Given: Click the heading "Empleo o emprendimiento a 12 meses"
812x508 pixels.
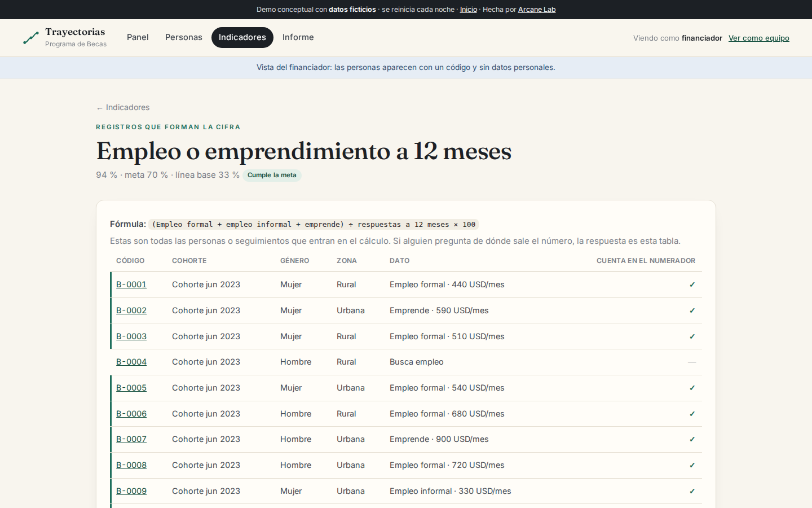Looking at the screenshot, I should click(x=304, y=151).
